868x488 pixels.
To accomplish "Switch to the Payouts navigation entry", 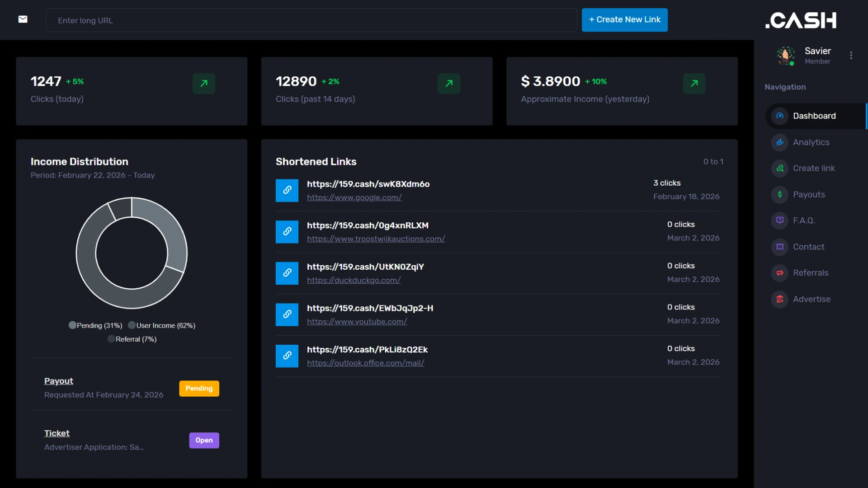I will [809, 194].
